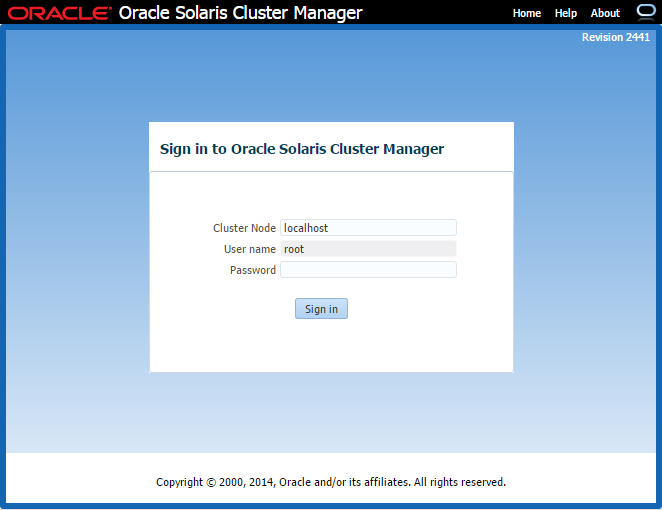
Task: Click the Oracle Solaris Cluster Manager header title
Action: click(x=240, y=13)
